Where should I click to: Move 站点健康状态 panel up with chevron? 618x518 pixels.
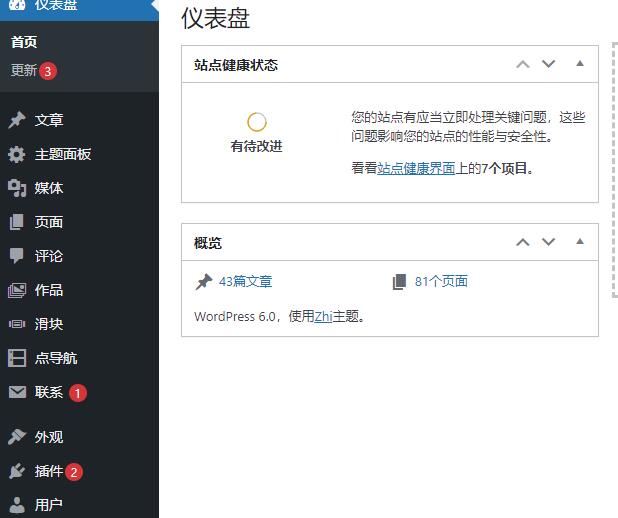pyautogui.click(x=523, y=64)
